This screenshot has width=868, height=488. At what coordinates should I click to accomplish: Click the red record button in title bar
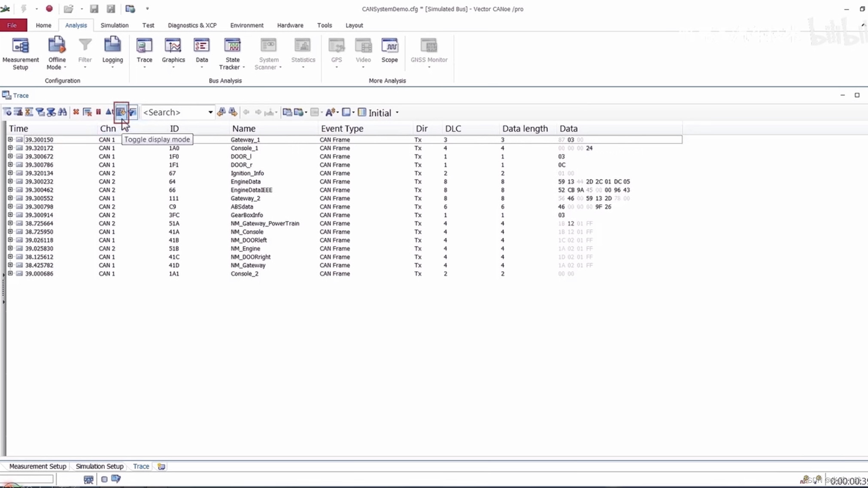[x=49, y=9]
